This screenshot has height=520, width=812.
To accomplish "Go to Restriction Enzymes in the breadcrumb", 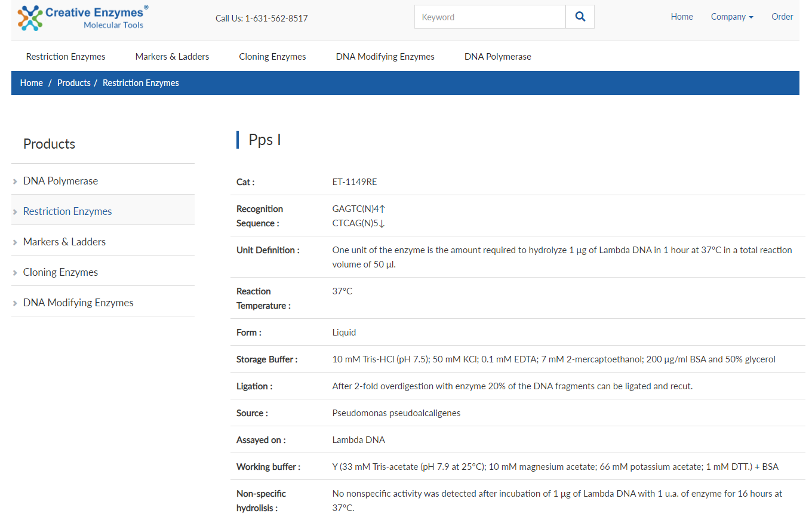I will click(140, 83).
